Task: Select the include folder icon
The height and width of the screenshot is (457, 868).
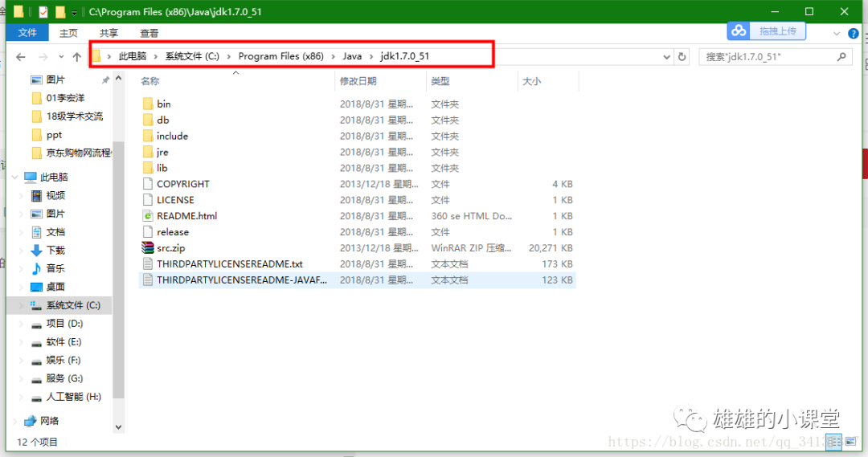Action: tap(148, 136)
